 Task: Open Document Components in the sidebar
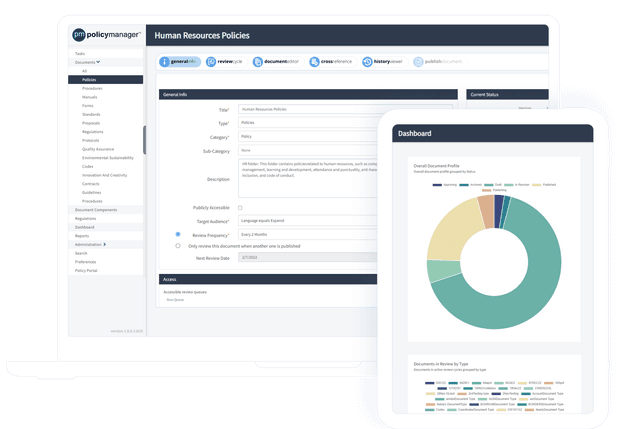(x=96, y=210)
